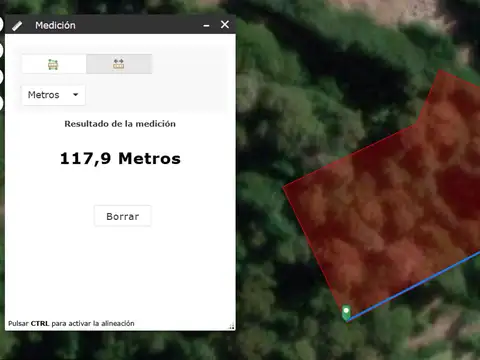
Task: Click the Borrar button
Action: click(123, 216)
